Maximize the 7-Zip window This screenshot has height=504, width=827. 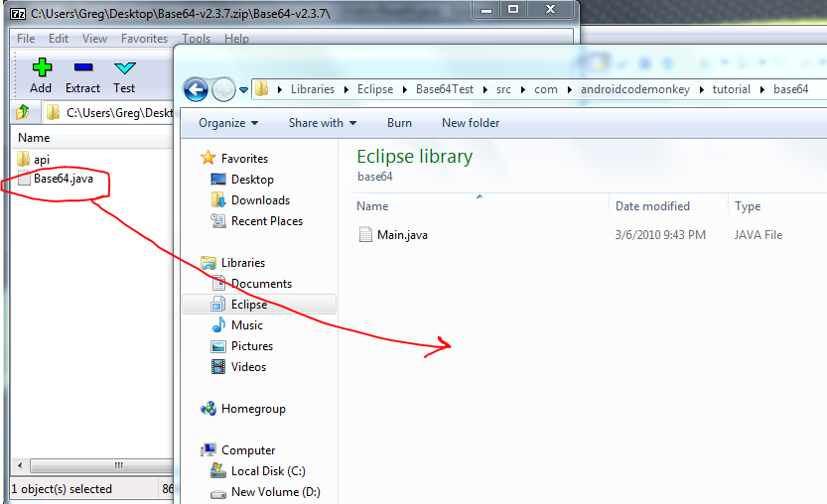[x=513, y=10]
